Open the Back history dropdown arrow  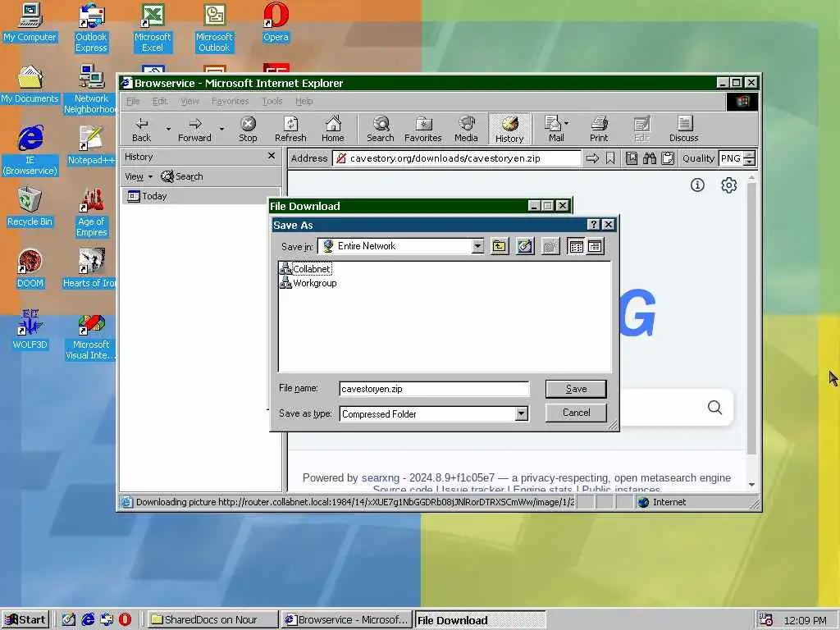click(x=168, y=129)
